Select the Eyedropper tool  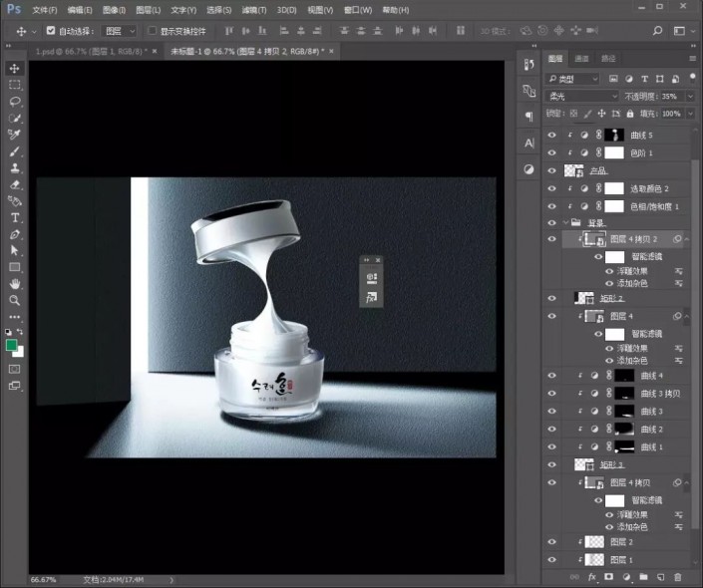pos(14,135)
